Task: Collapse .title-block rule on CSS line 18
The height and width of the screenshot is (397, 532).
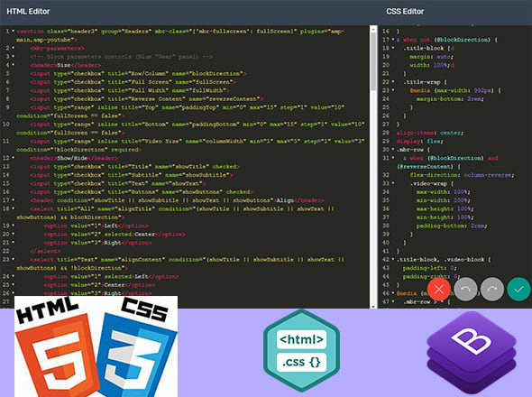Action: (x=393, y=48)
